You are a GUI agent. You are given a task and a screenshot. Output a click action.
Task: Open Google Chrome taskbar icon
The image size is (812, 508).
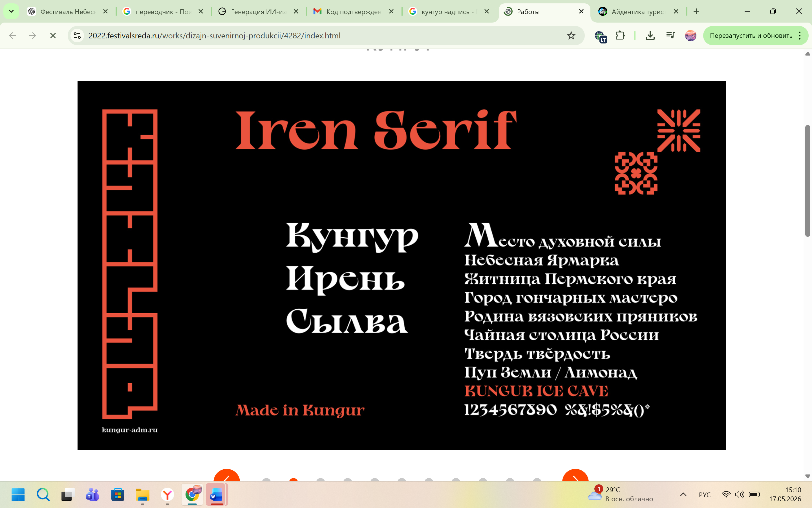[x=192, y=494]
